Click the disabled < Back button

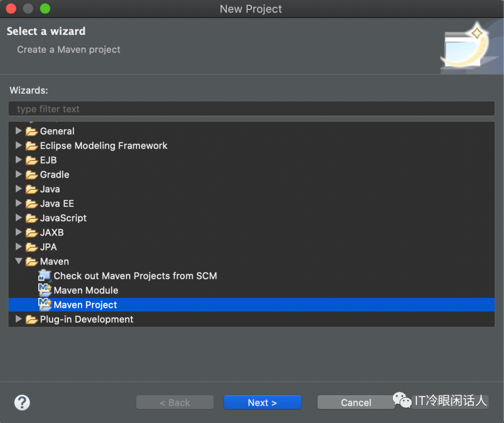[x=175, y=402]
